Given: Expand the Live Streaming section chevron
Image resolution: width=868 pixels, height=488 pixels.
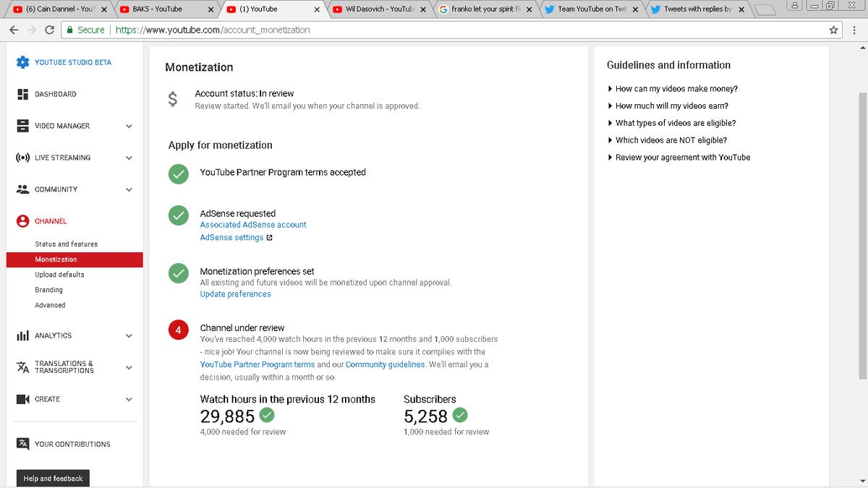Looking at the screenshot, I should (x=129, y=158).
